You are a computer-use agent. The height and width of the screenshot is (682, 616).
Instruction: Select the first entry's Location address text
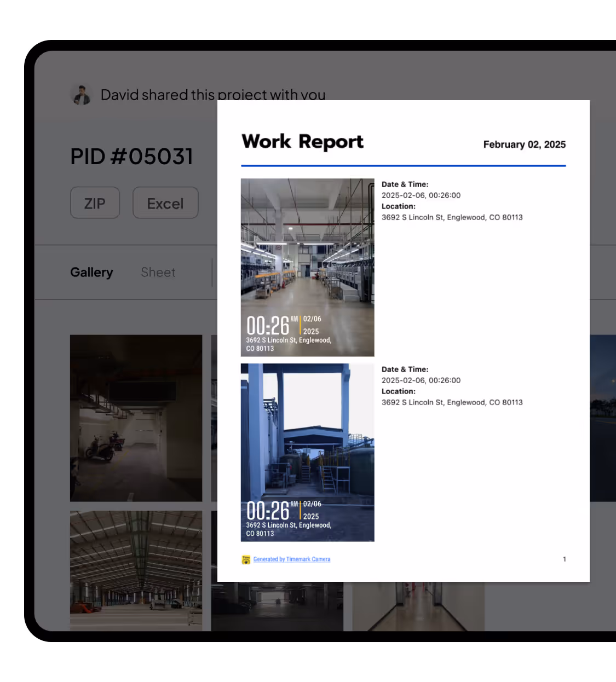[452, 217]
